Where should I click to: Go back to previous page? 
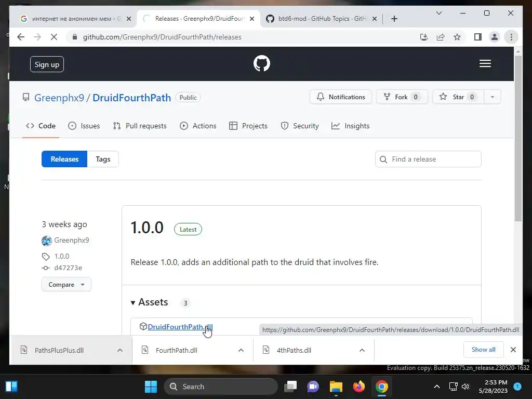(x=21, y=37)
